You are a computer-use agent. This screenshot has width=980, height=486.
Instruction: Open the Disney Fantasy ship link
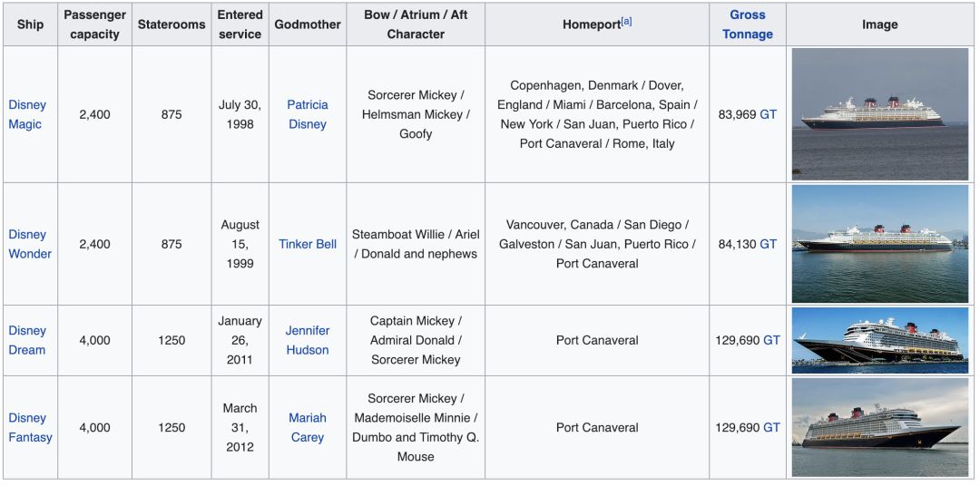click(30, 427)
